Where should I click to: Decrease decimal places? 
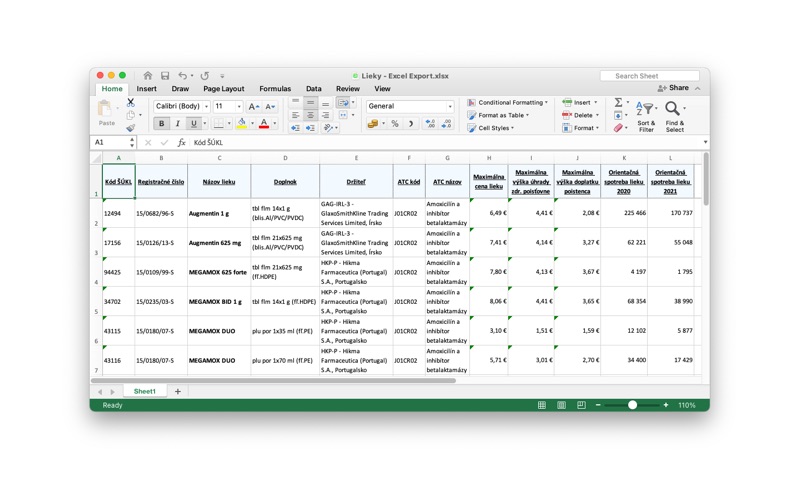(x=446, y=123)
